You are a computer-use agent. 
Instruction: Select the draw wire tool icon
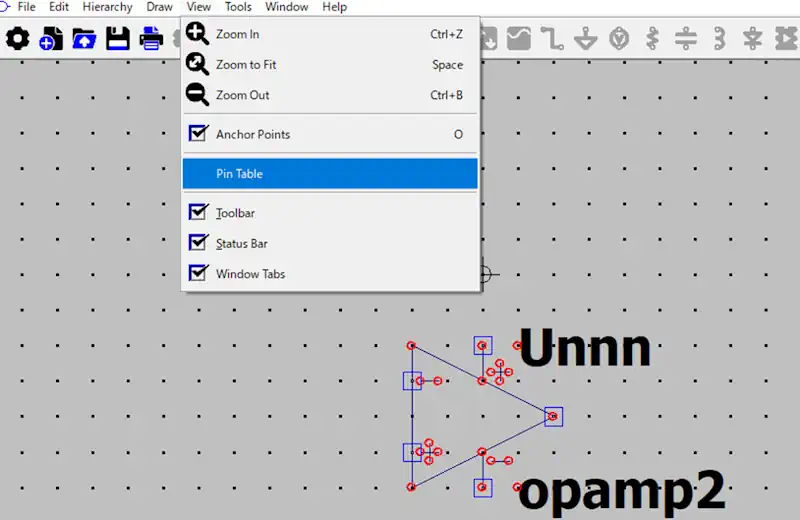point(552,39)
